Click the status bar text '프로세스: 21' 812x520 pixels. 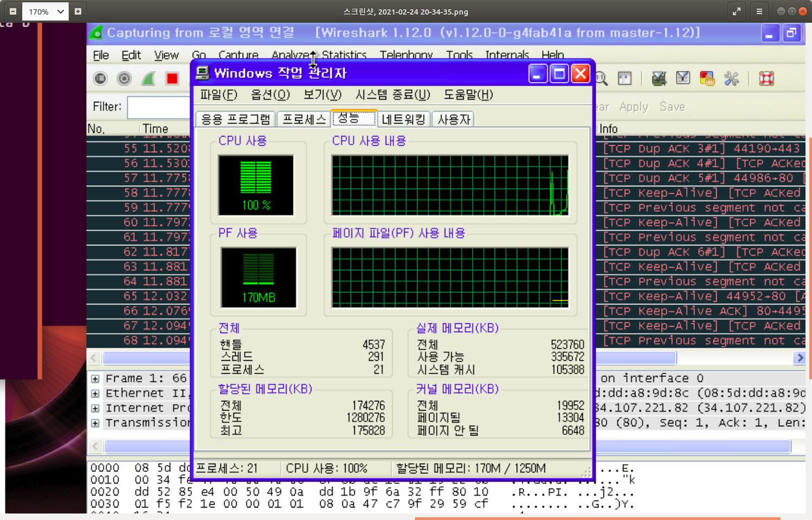pos(226,469)
